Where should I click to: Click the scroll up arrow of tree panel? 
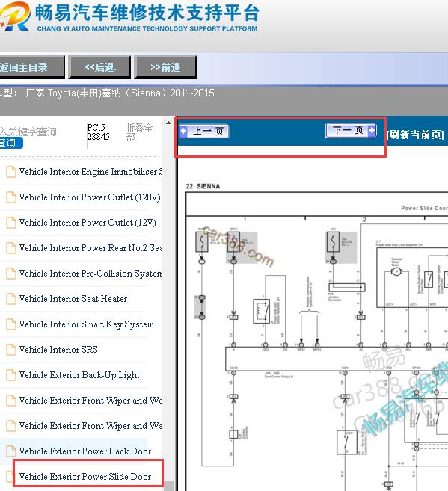168,123
